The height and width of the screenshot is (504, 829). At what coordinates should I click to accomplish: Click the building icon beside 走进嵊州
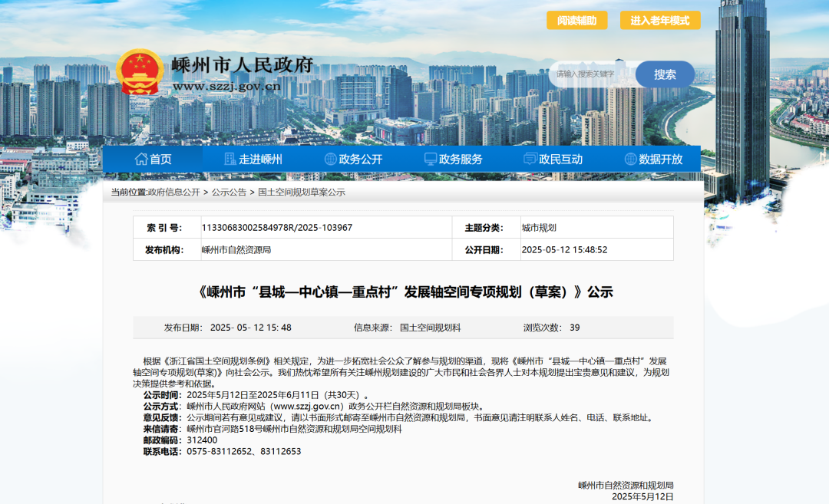[230, 159]
